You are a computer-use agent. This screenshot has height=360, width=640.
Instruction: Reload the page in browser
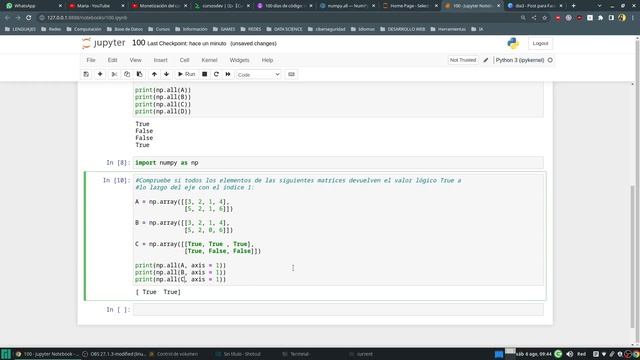pos(29,18)
